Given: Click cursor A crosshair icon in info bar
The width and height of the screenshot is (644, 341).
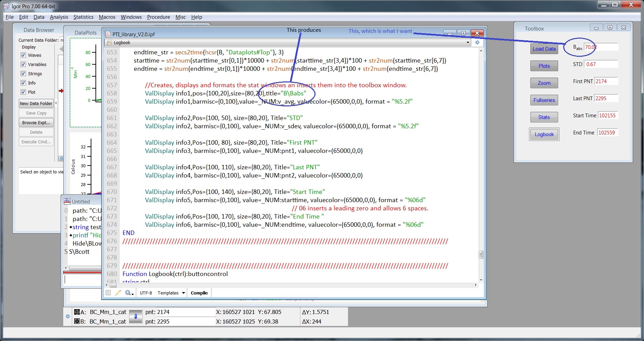Looking at the screenshot, I should pos(76,312).
